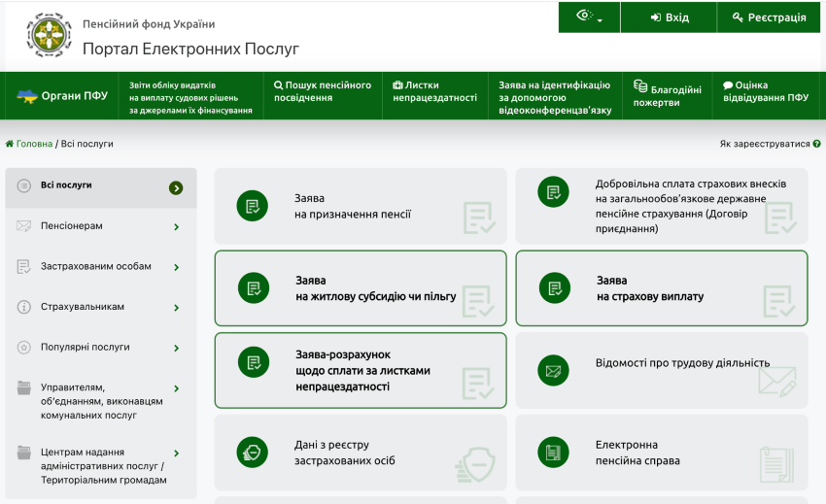Click the shield icon for Дані з реєстру застрахованих осіб
Image resolution: width=826 pixels, height=504 pixels.
pyautogui.click(x=253, y=453)
